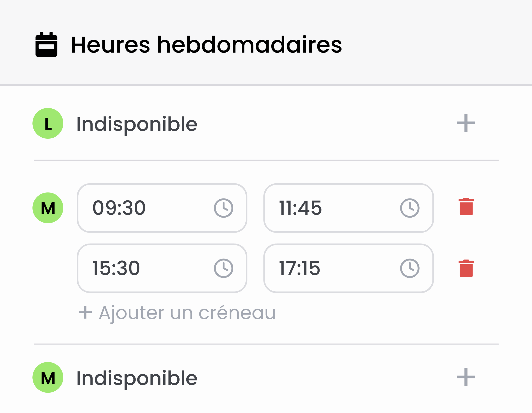Screen dimensions: 532x413
Task: Add a slot for the bottom Indisponible day
Action: [466, 377]
